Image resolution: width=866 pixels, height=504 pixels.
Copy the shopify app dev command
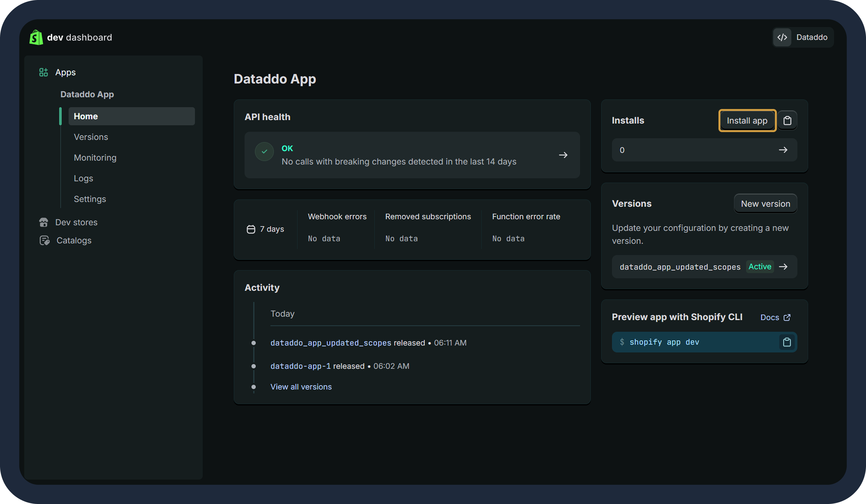pos(786,342)
